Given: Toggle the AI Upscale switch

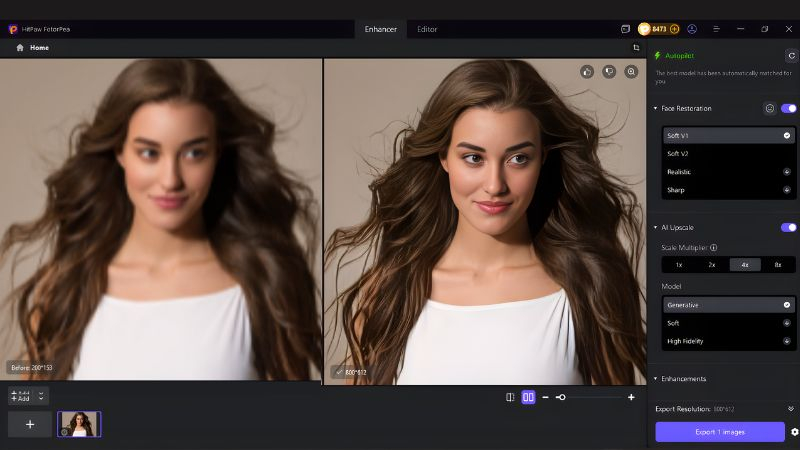Looking at the screenshot, I should click(788, 227).
